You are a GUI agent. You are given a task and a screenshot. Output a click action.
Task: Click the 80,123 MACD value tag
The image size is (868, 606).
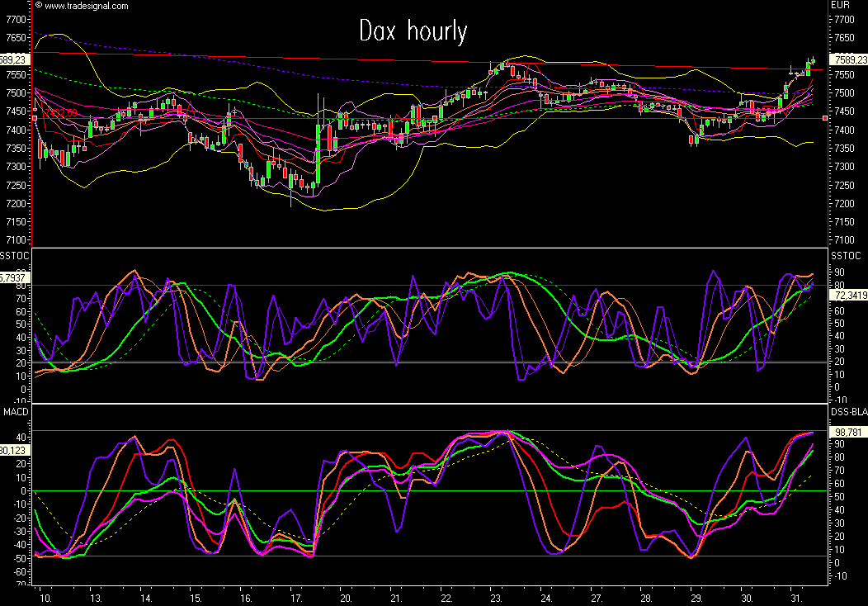click(x=15, y=451)
